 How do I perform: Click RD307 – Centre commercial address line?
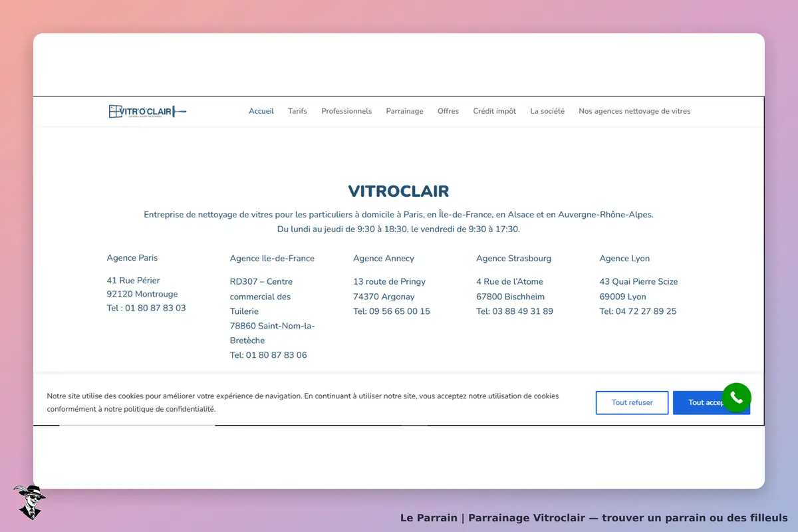tap(261, 289)
